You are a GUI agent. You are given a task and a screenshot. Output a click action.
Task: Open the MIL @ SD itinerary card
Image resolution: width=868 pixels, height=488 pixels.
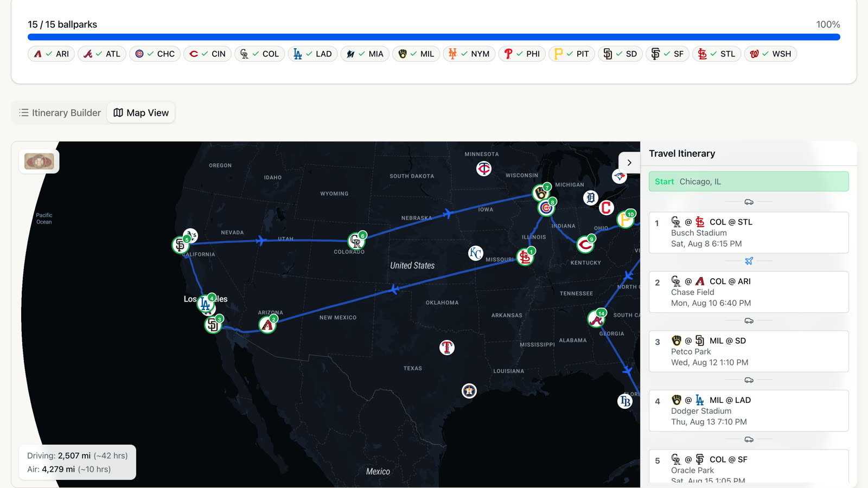(x=749, y=351)
